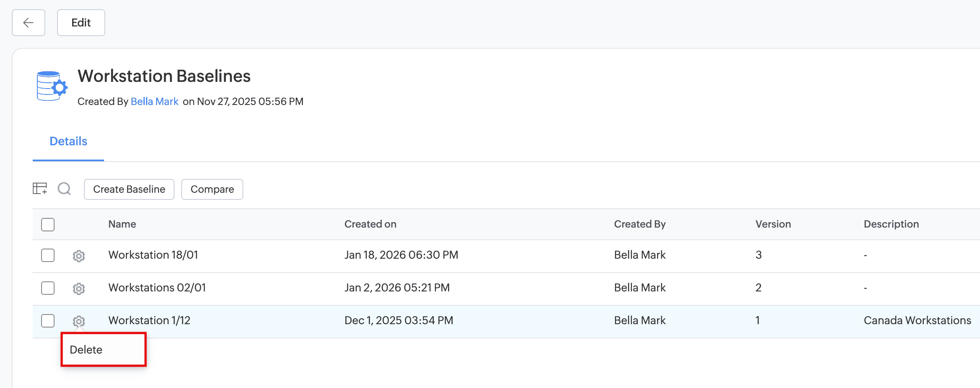The height and width of the screenshot is (388, 980).
Task: Tick the Workstation 1/12 row checkbox
Action: point(48,321)
